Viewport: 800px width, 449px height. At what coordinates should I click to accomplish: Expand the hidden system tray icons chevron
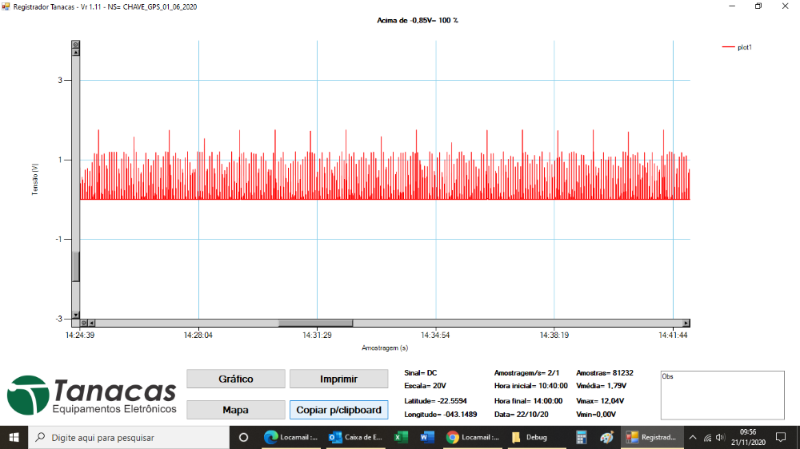(x=694, y=438)
